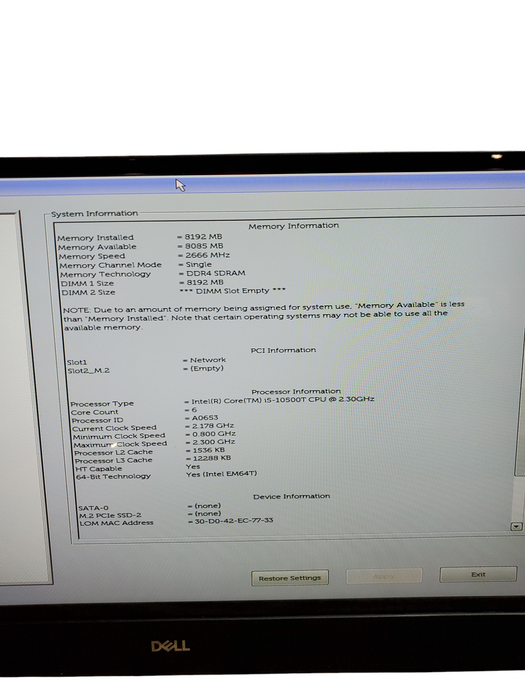Click the Slot1 Network value

pyautogui.click(x=208, y=360)
